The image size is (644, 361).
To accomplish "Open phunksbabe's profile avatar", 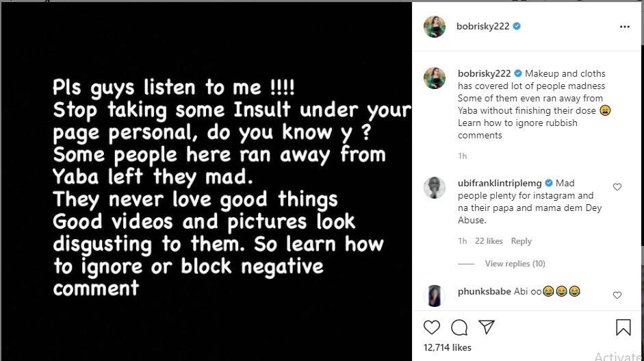I will 434,295.
